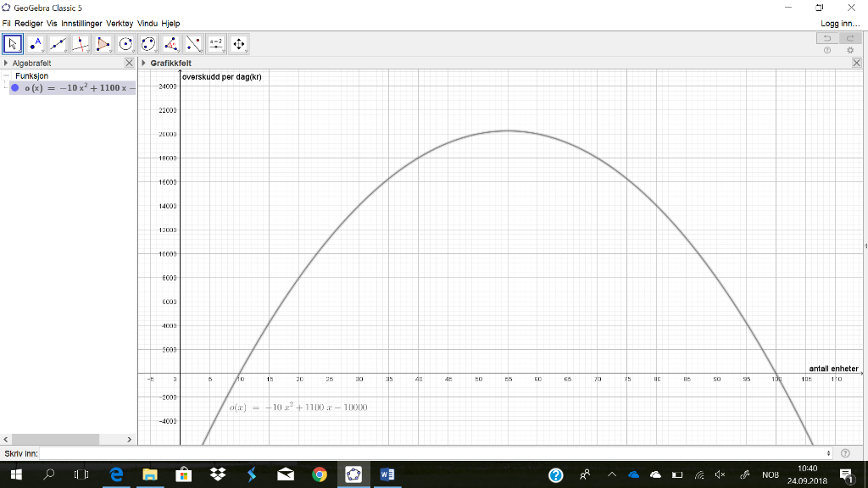Select the Angle tool
Image resolution: width=868 pixels, height=488 pixels.
[171, 43]
